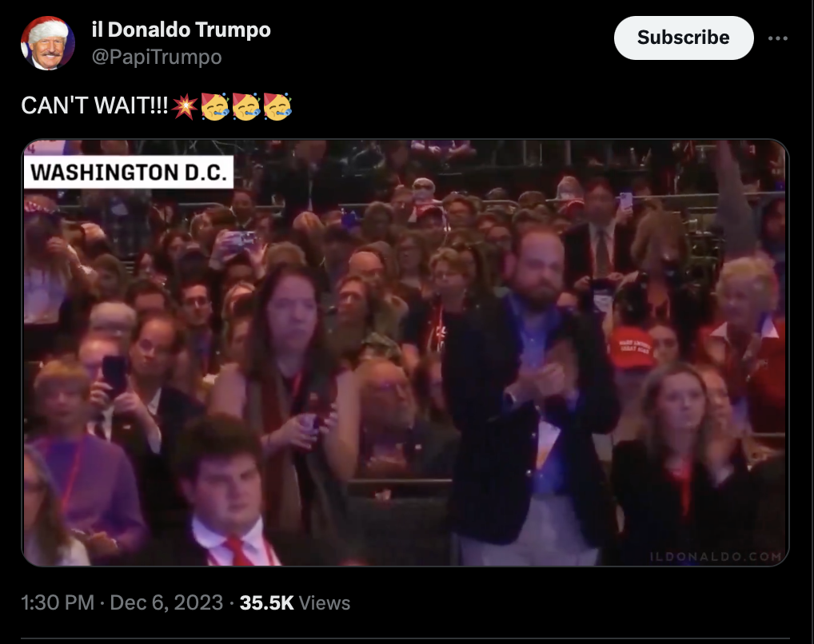Click the 35.5K view count number
Screen dimensions: 814x644
coord(266,602)
